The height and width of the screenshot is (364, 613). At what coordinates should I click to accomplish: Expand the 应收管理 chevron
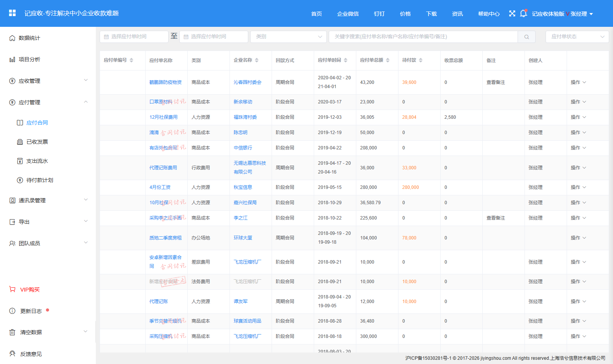coord(86,80)
